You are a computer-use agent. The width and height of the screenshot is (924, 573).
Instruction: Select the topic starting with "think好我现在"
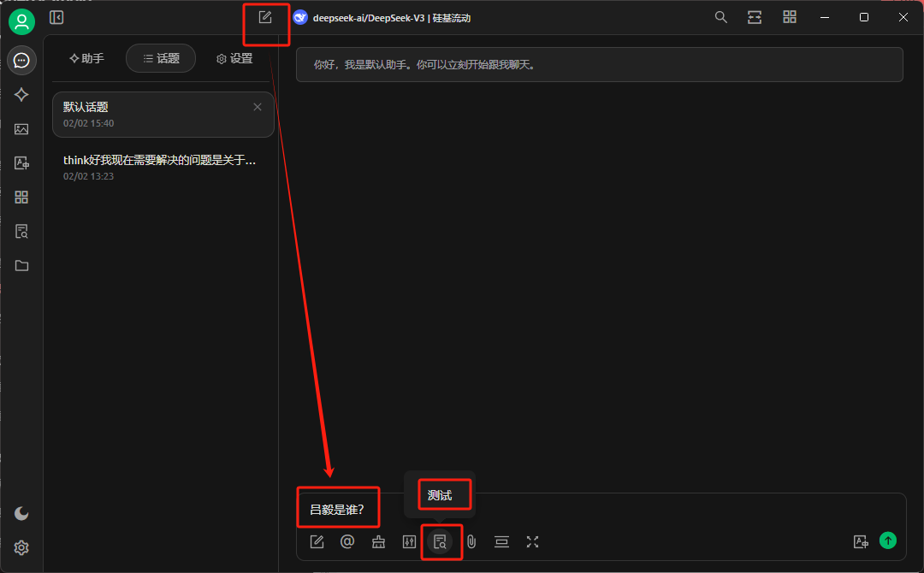160,167
